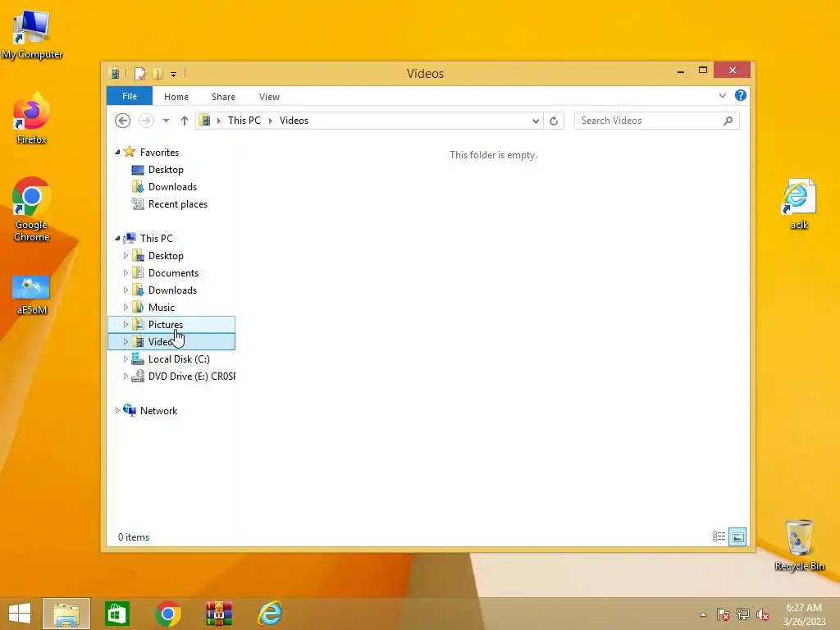Select Documents in the navigation pane
840x630 pixels.
173,273
